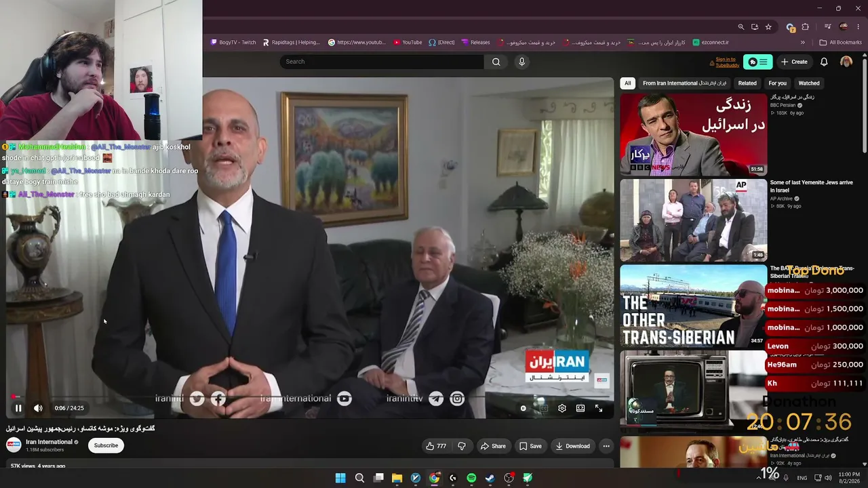Open the Releases bookmark
The image size is (868, 488).
(x=475, y=42)
